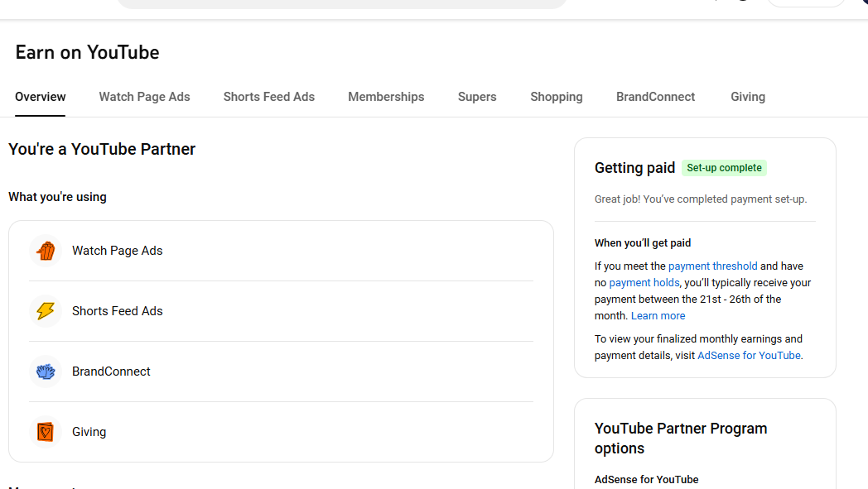Open the Shopping tab

tap(557, 97)
